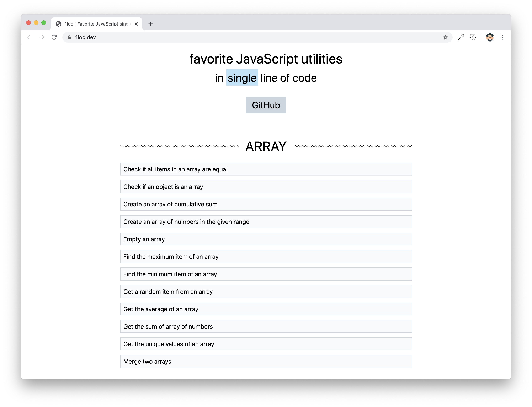Image resolution: width=532 pixels, height=407 pixels.
Task: Open the magic wand extension
Action: tap(461, 37)
